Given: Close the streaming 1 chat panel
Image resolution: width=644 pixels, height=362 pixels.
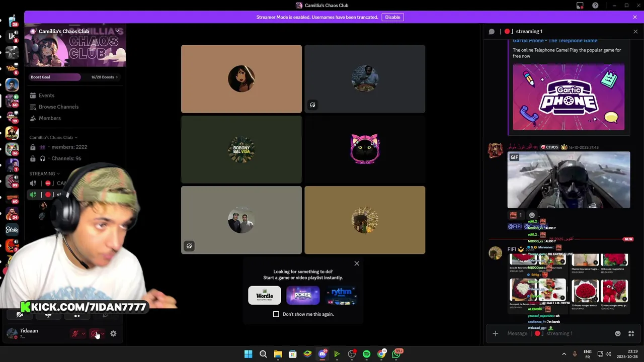Looking at the screenshot, I should tap(635, 31).
